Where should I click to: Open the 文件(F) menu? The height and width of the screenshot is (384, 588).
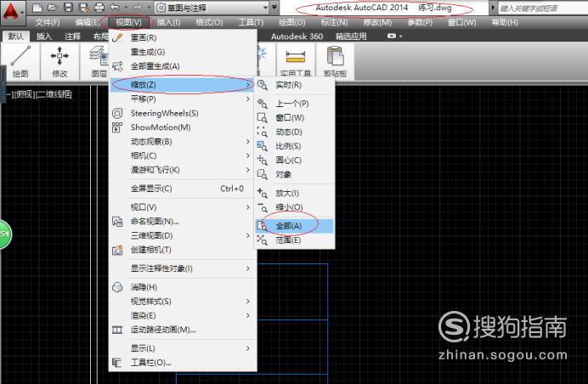point(48,22)
